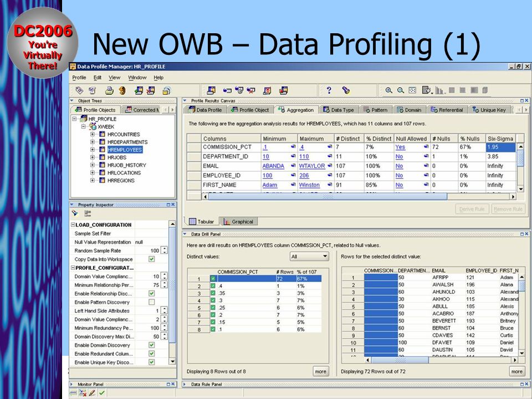Maximize the Data Drill Panel
532x399 pixels.
click(522, 234)
